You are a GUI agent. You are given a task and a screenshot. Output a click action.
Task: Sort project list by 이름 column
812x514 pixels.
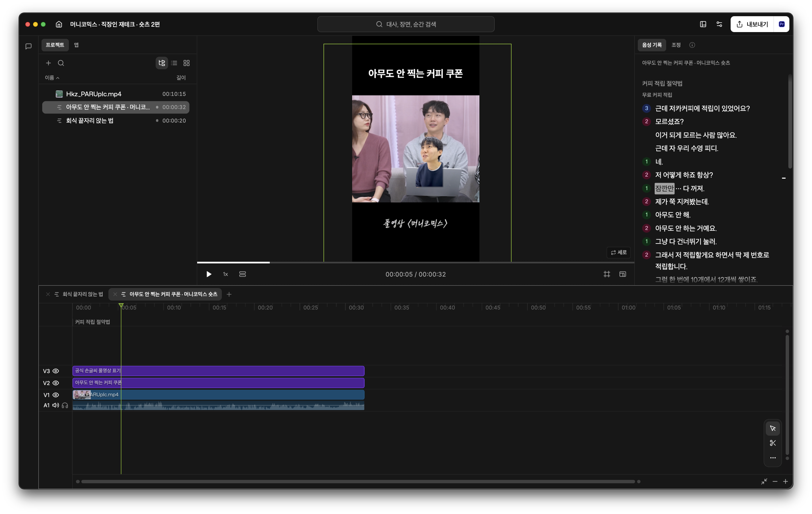tap(52, 78)
